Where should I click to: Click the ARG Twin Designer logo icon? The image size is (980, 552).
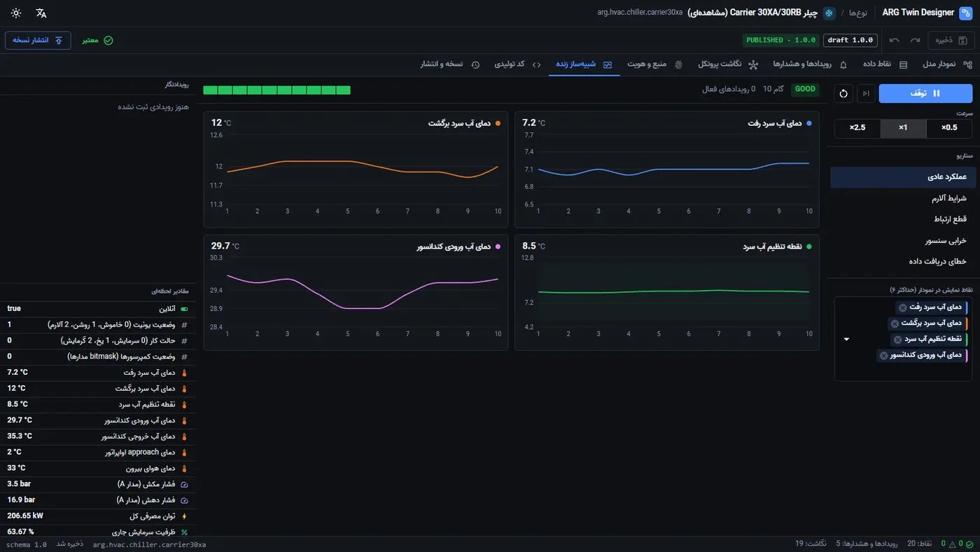pyautogui.click(x=965, y=13)
